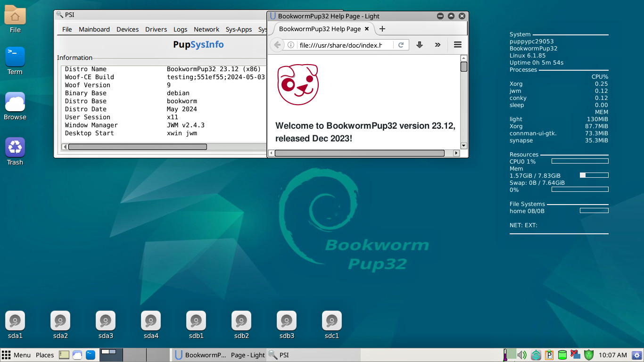644x362 pixels.
Task: Click the downloads arrow in browser toolbar
Action: (419, 45)
